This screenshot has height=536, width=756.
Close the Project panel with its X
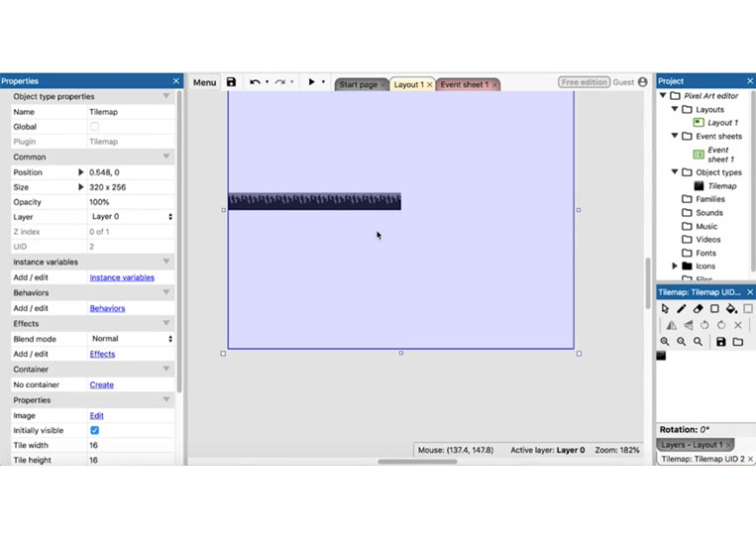click(x=750, y=81)
